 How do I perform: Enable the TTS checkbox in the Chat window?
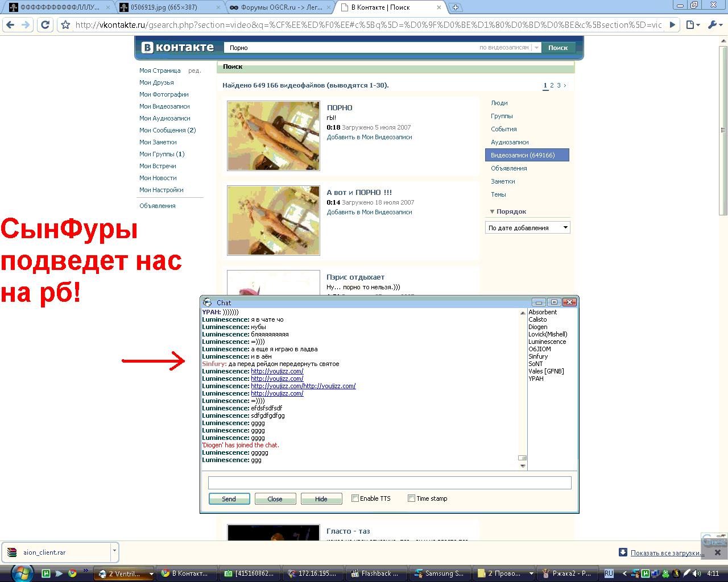[x=355, y=498]
